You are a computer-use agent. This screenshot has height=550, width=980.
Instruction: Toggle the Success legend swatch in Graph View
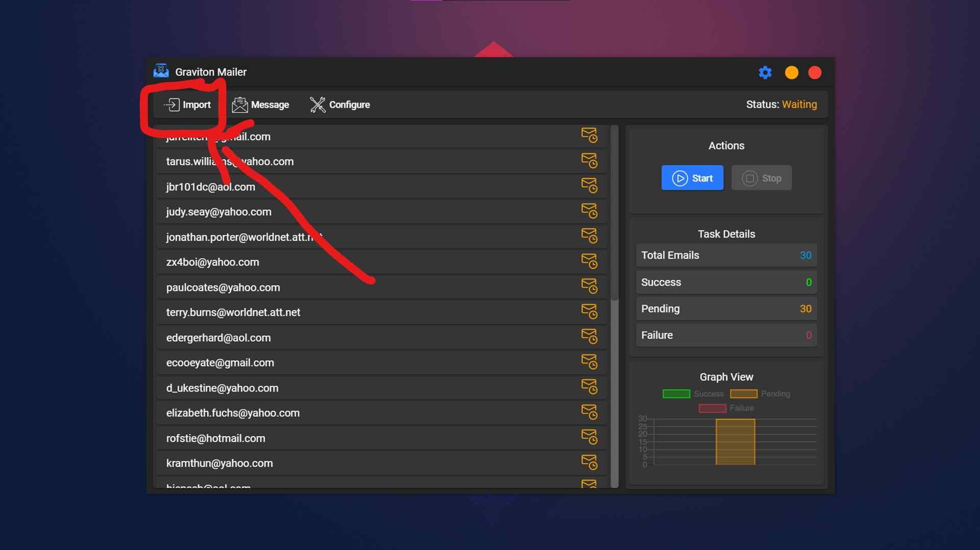coord(676,394)
